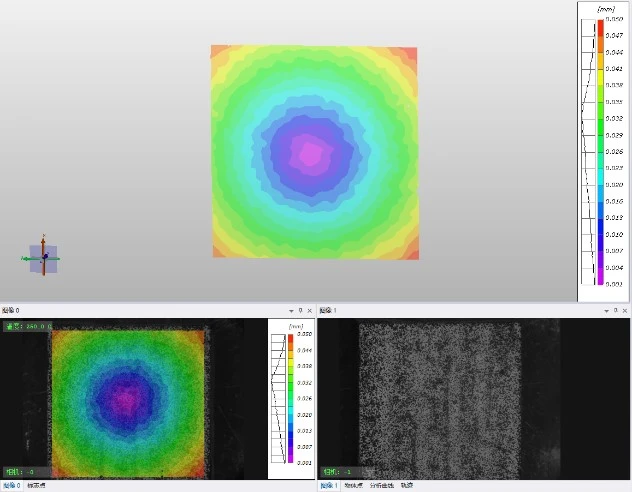Close the 图像 0 panel
The height and width of the screenshot is (492, 632).
tap(310, 311)
